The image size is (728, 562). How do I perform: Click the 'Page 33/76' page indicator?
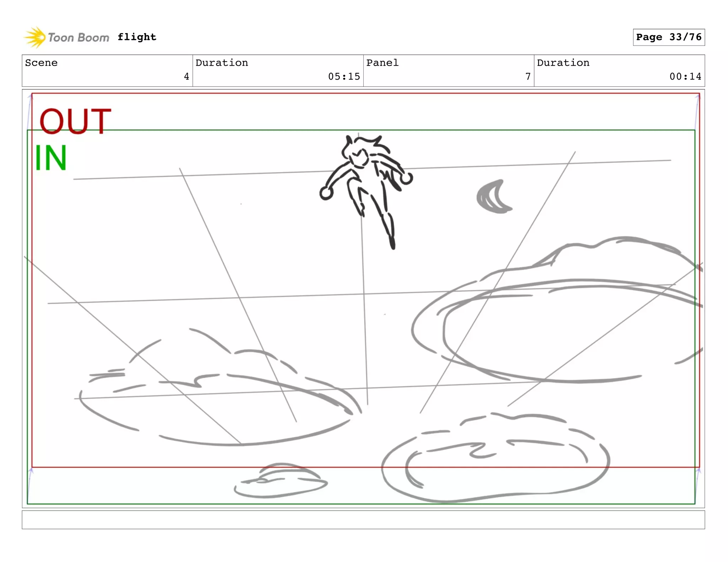coord(669,37)
